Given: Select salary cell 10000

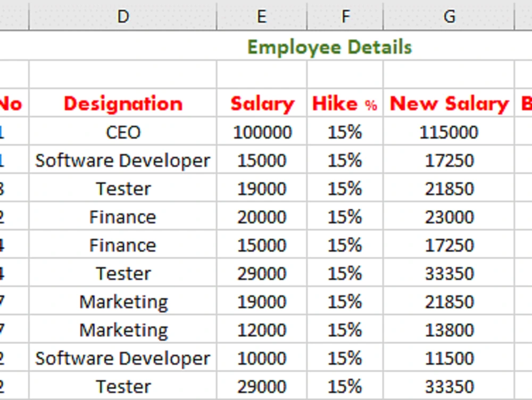Looking at the screenshot, I should 262,357.
